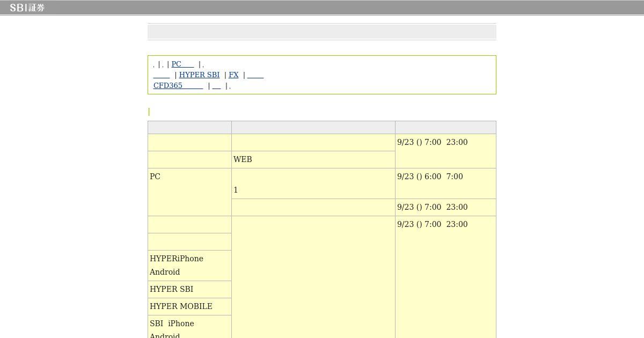Screen dimensions: 644x338
Task: Select the HYPER MOBILE table cell
Action: [189, 306]
